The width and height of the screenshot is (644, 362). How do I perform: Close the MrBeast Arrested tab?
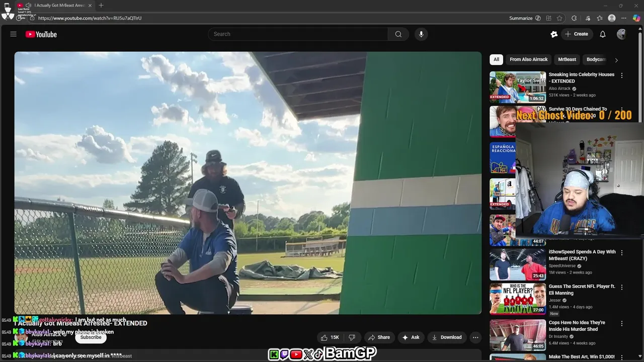pyautogui.click(x=90, y=6)
